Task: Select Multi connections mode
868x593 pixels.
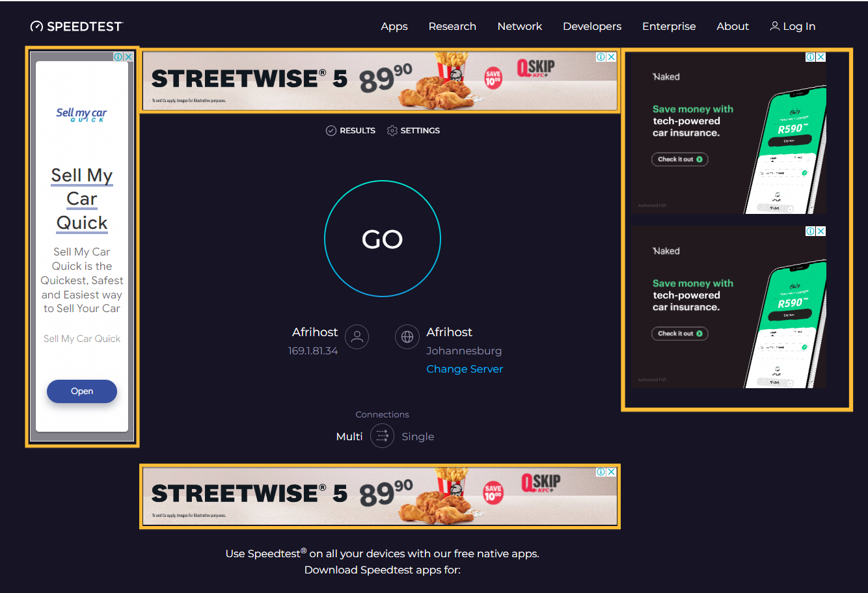Action: coord(349,436)
